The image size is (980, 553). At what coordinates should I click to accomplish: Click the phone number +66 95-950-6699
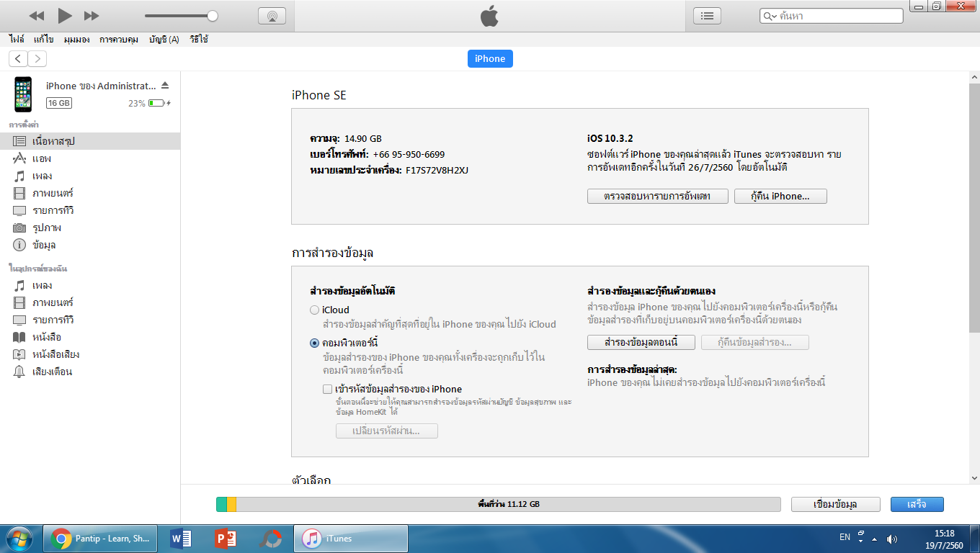pyautogui.click(x=409, y=154)
